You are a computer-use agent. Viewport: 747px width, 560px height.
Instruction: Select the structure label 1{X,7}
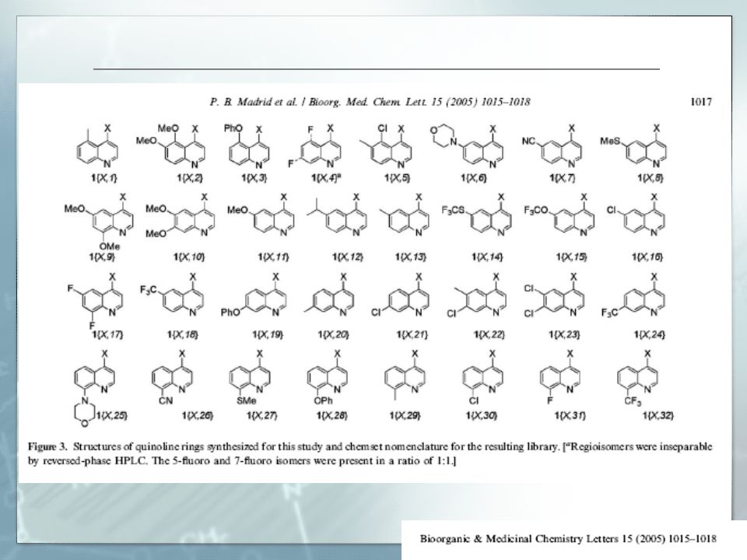click(x=562, y=178)
